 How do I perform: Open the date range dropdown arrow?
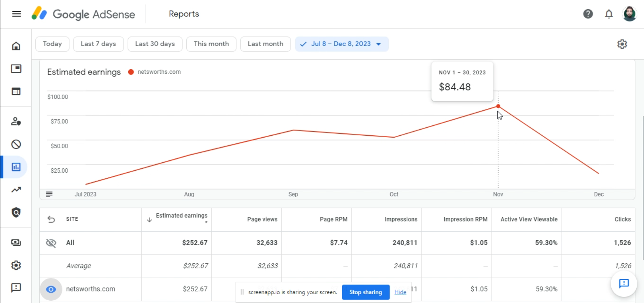pos(379,44)
